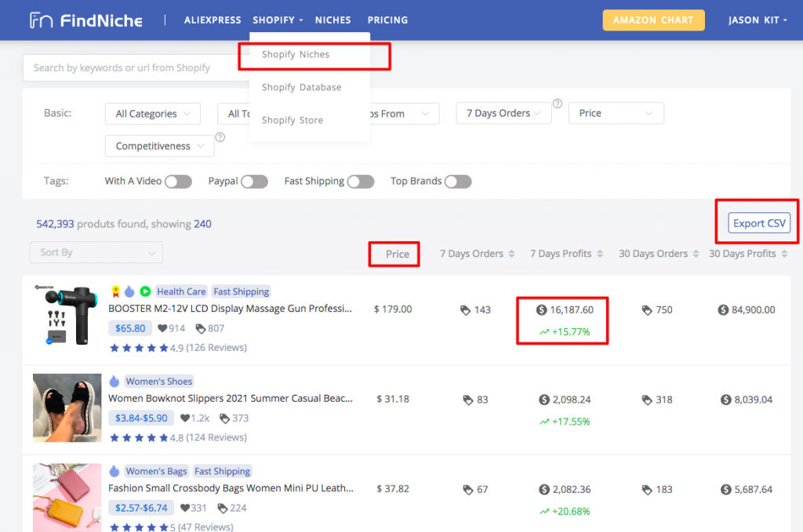Click the heart icon next to 331
803x532 pixels.
185,508
